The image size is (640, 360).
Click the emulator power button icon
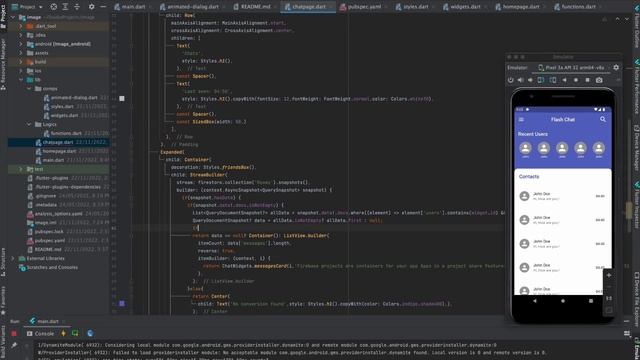point(510,80)
